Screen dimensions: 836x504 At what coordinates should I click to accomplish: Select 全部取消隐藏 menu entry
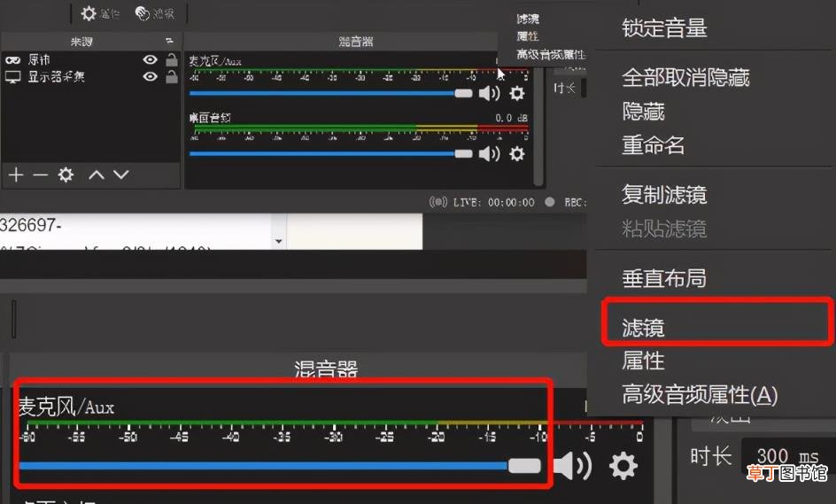coord(685,78)
